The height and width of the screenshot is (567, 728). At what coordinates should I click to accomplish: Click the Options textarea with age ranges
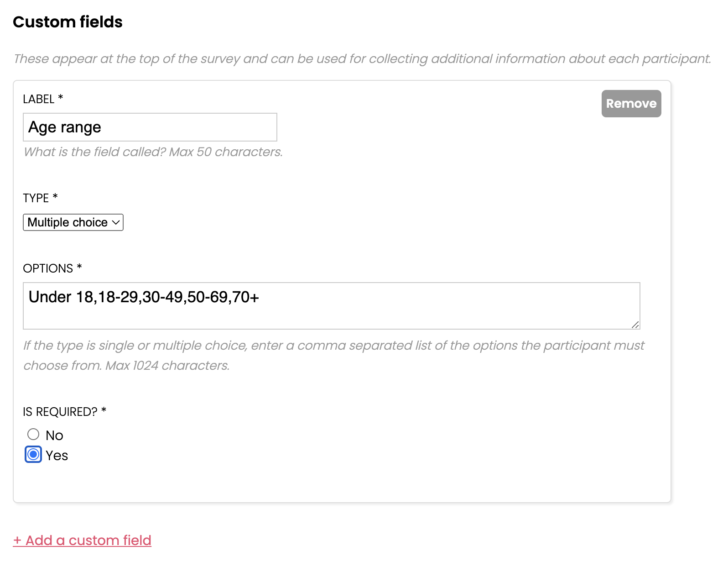click(332, 306)
